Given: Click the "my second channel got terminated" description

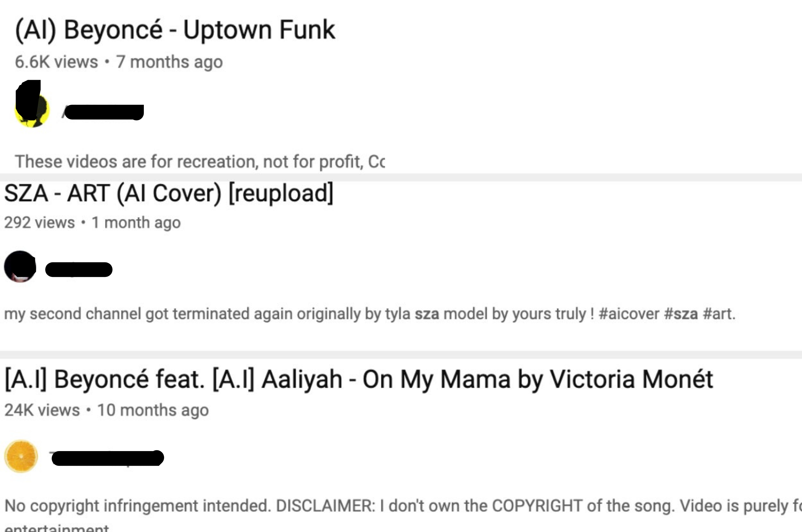Looking at the screenshot, I should point(299,314).
